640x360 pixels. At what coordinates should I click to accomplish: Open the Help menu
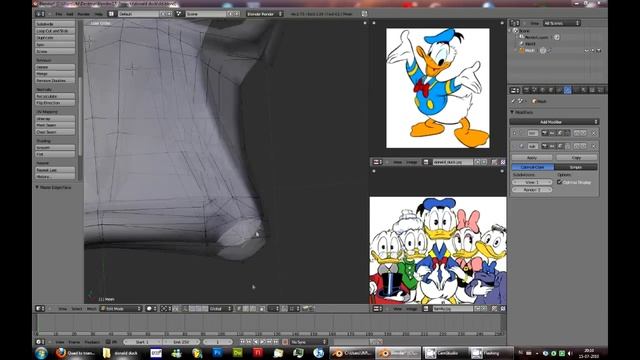tap(98, 14)
